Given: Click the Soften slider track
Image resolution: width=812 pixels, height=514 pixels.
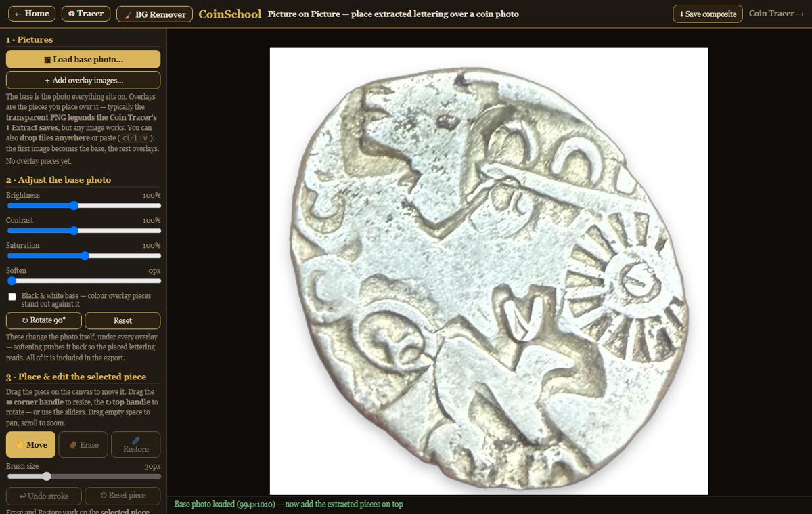Looking at the screenshot, I should click(x=83, y=280).
